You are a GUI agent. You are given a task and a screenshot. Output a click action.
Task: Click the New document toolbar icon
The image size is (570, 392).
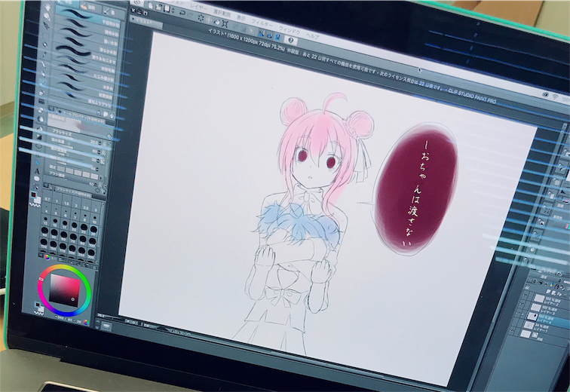click(x=151, y=6)
